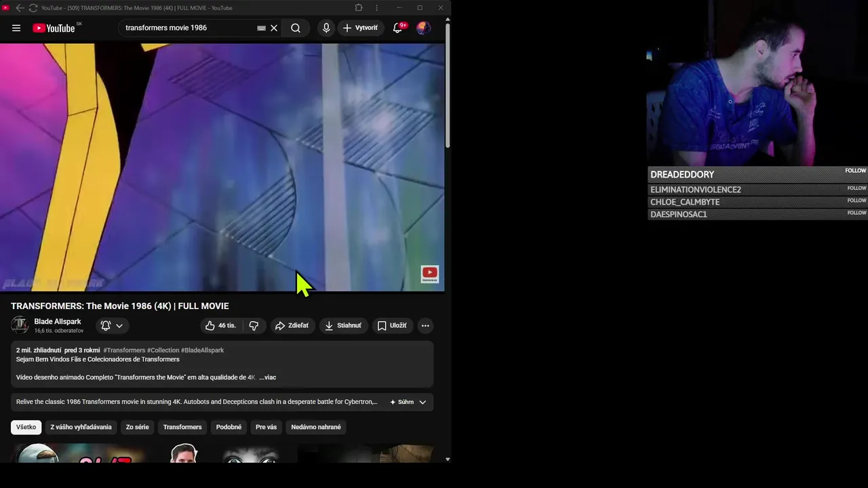Click the search field with transformers movie 1986

click(186, 28)
